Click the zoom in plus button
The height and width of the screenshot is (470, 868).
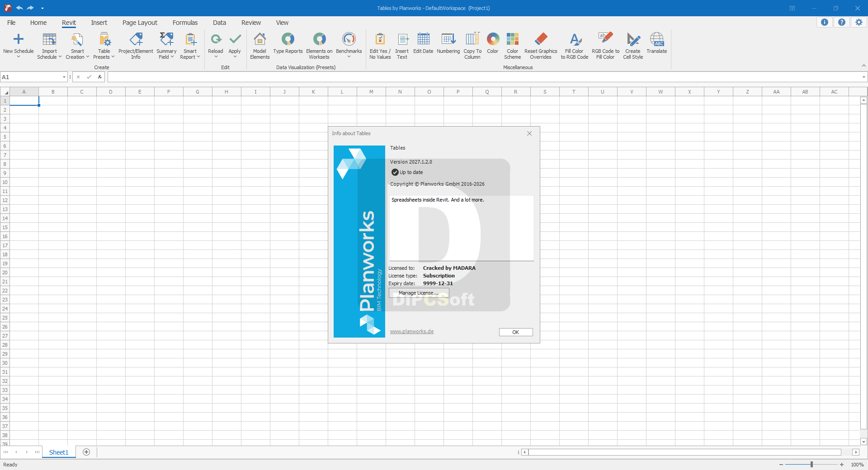click(842, 464)
